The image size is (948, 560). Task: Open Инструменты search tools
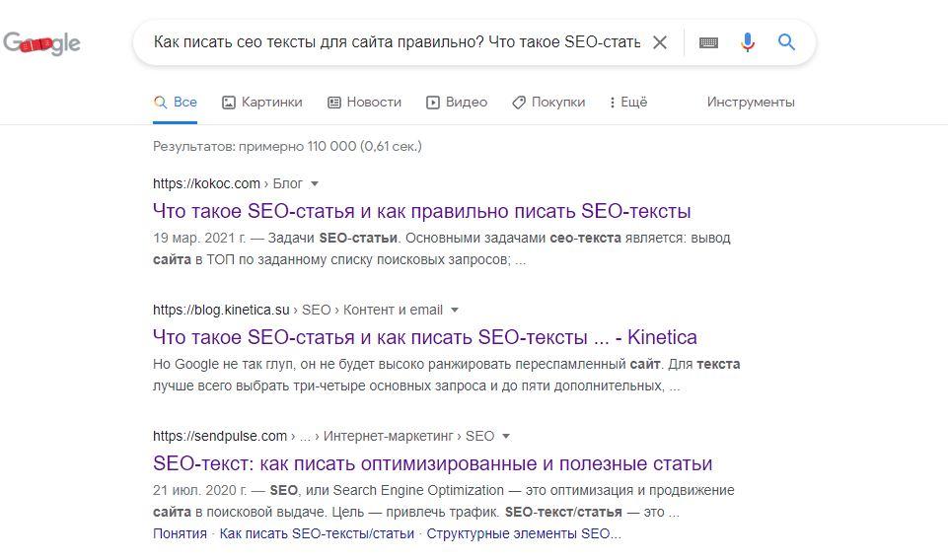point(751,103)
